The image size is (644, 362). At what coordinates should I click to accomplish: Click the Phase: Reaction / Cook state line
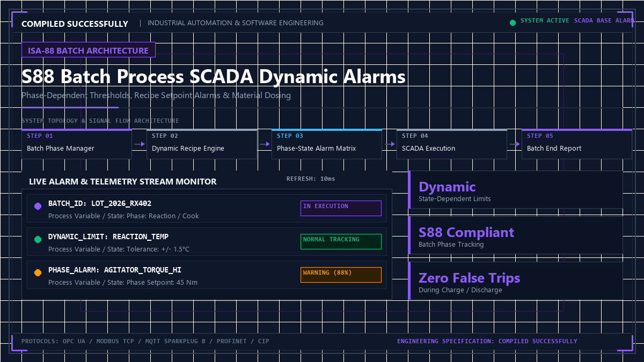click(123, 216)
